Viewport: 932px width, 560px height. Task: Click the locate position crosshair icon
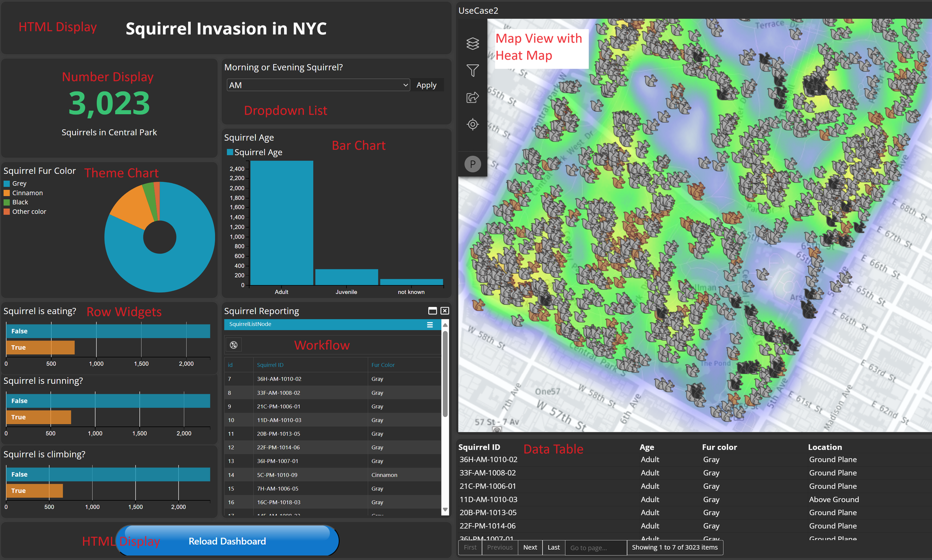pos(473,124)
